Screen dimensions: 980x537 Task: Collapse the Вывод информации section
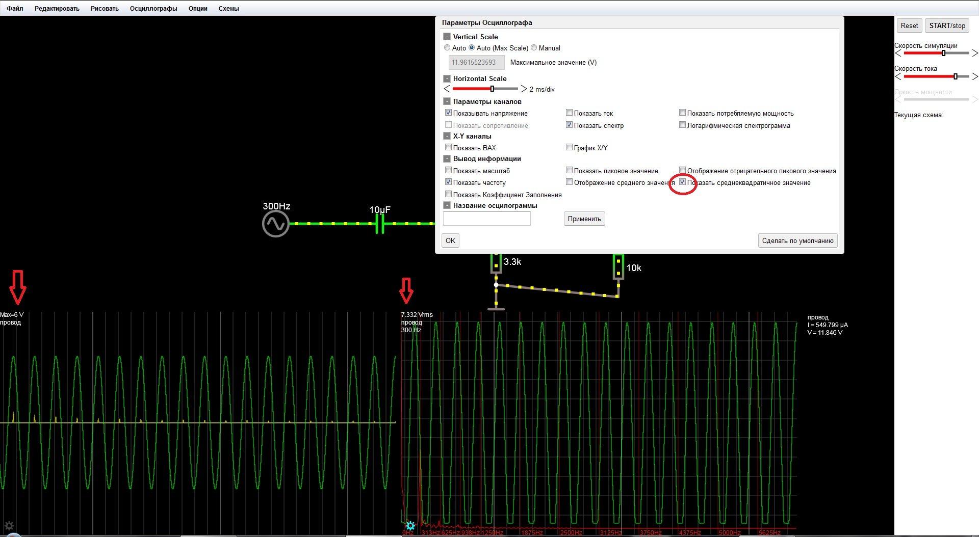(447, 158)
